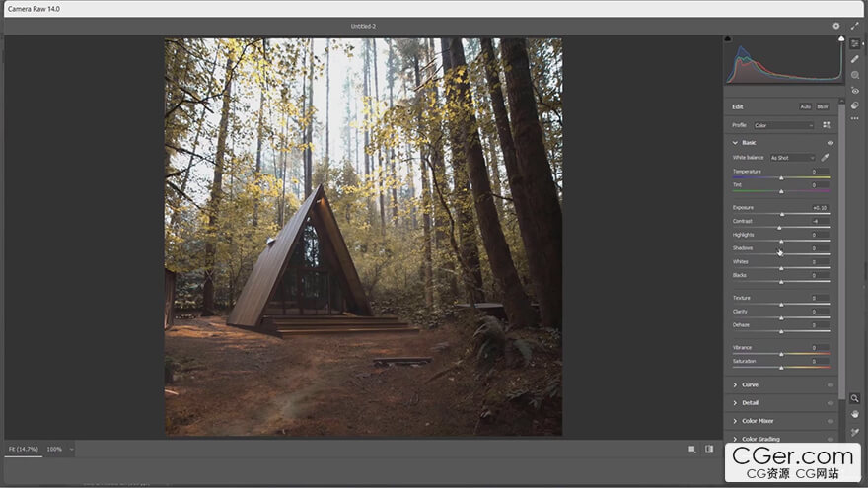Click the Contrast value field
This screenshot has height=488, width=868.
tap(819, 221)
